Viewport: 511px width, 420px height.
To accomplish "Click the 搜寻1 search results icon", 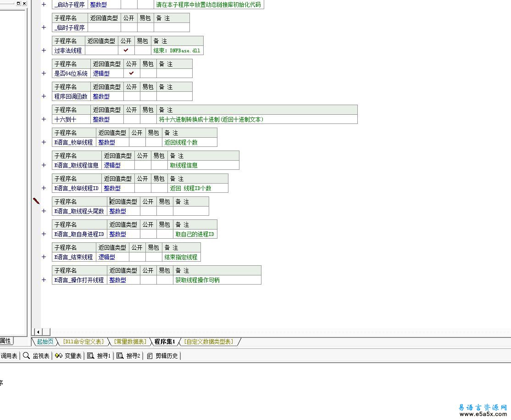I will pos(91,356).
